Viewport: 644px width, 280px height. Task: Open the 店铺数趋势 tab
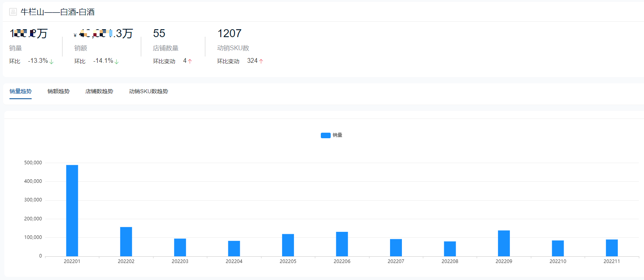pos(99,91)
